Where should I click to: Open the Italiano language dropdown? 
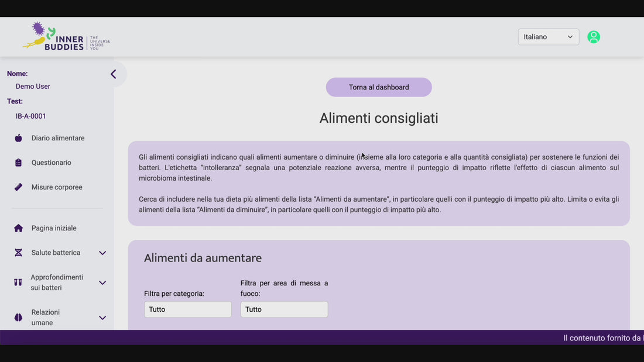548,37
